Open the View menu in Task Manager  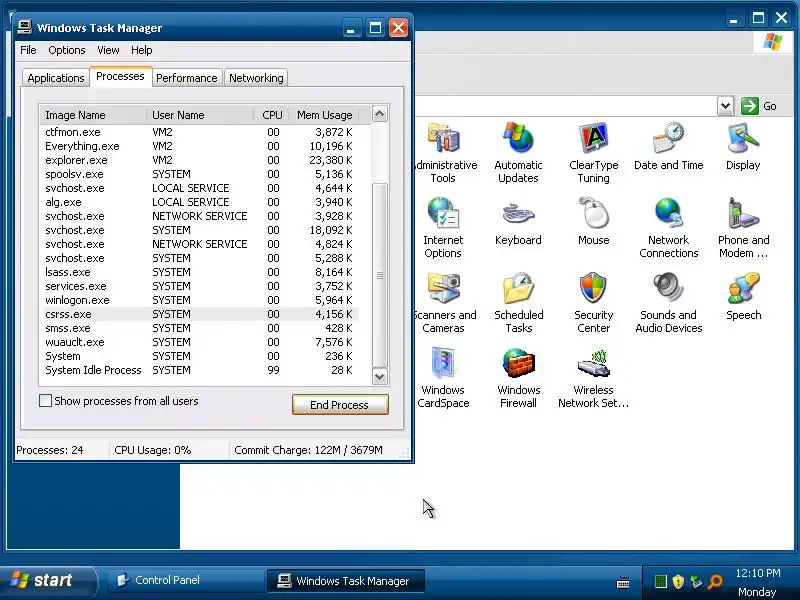click(x=108, y=50)
